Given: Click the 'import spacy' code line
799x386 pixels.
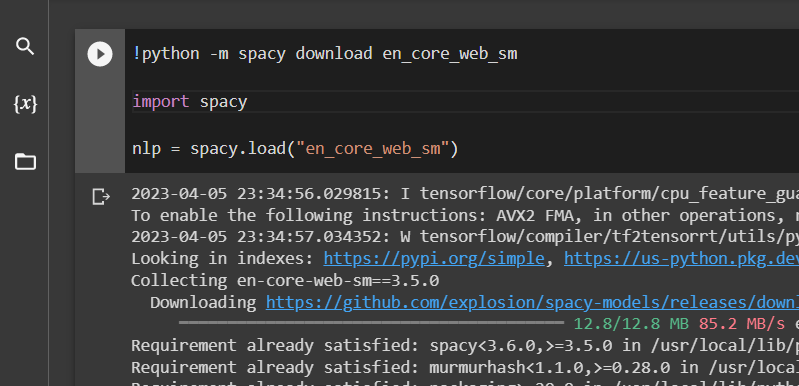Looking at the screenshot, I should [x=190, y=102].
